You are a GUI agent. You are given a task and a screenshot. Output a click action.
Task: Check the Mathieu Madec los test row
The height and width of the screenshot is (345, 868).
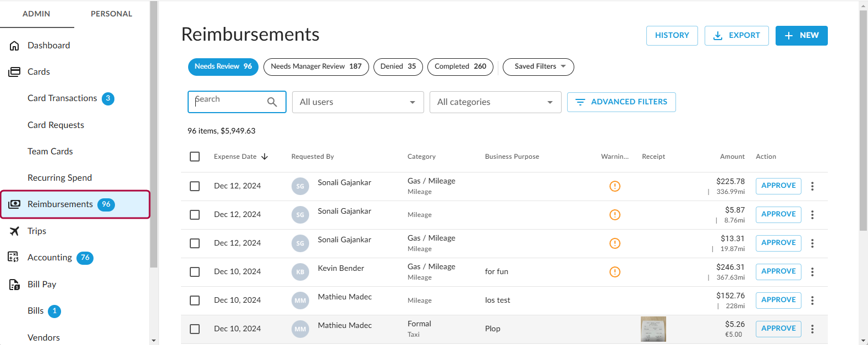pyautogui.click(x=195, y=301)
